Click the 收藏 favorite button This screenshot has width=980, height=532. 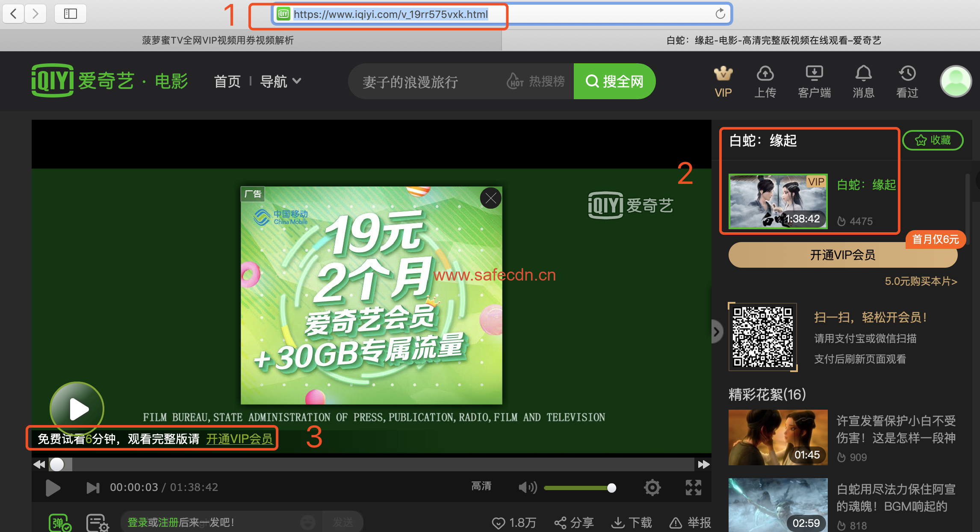pos(933,140)
